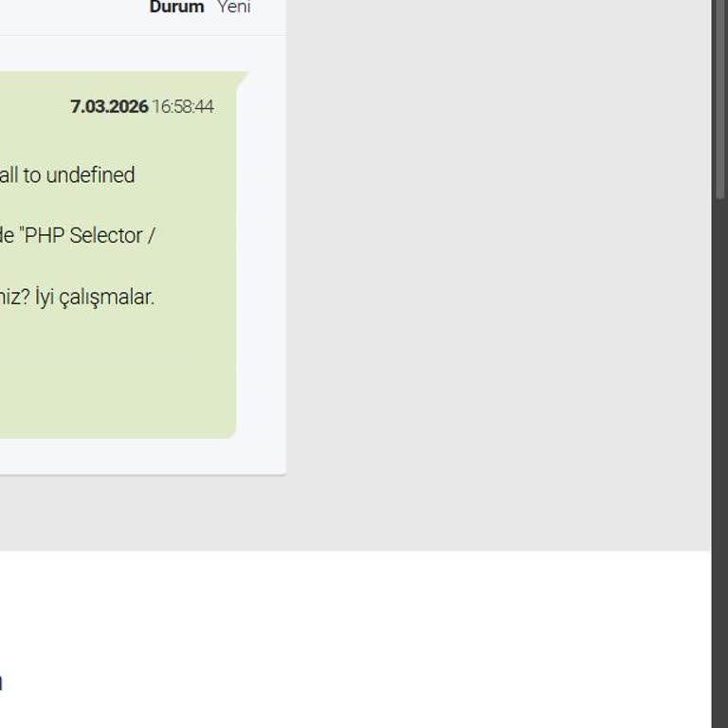Select the "Yeni" status value
Image resolution: width=728 pixels, height=728 pixels.
pyautogui.click(x=234, y=7)
